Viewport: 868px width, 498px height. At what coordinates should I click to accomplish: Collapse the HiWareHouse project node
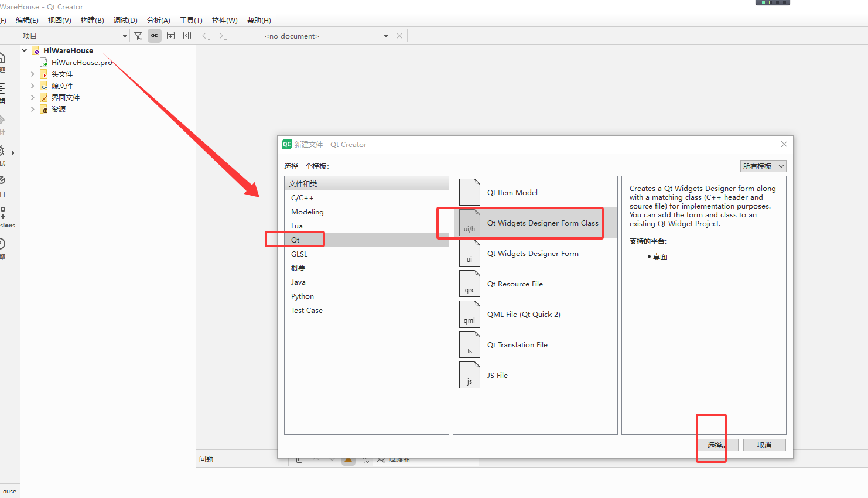(x=25, y=50)
